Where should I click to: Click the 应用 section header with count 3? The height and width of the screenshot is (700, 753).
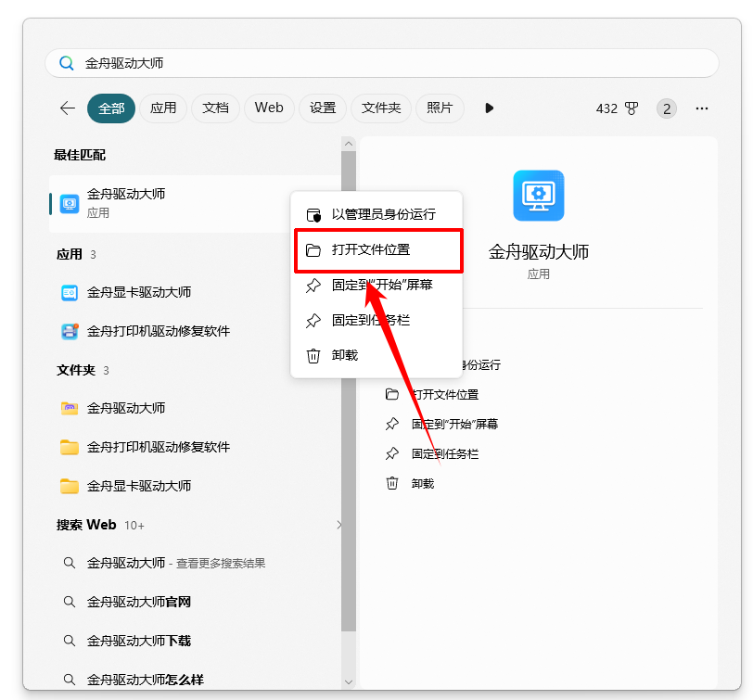coord(76,254)
